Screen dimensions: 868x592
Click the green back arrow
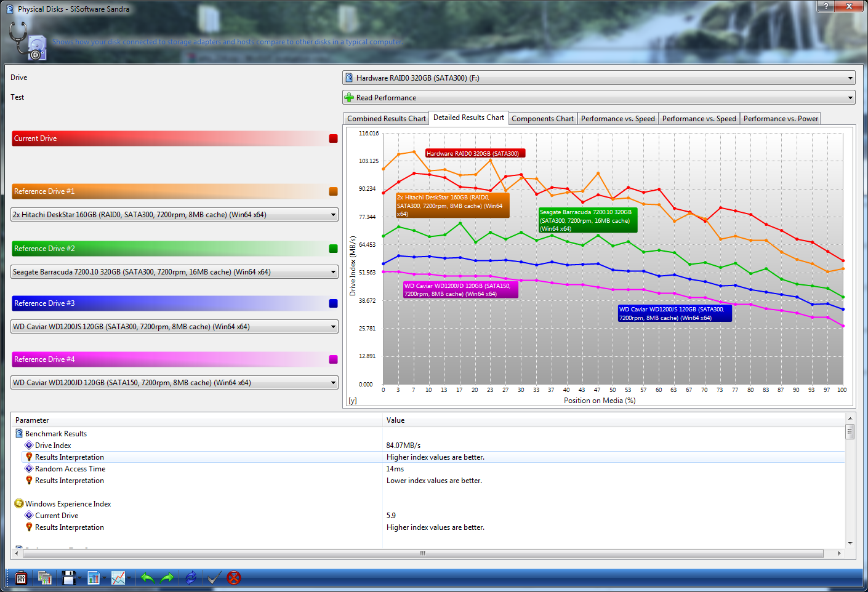point(147,578)
